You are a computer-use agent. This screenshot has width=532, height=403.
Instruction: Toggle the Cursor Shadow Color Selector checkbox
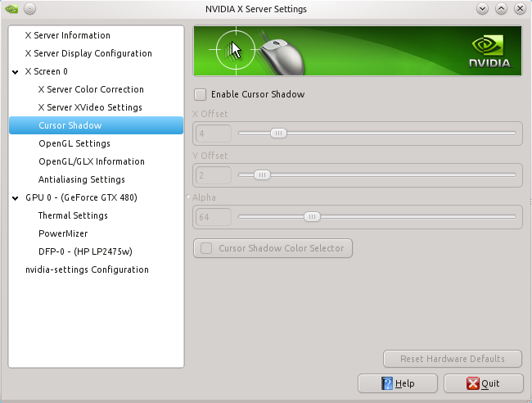tap(206, 248)
